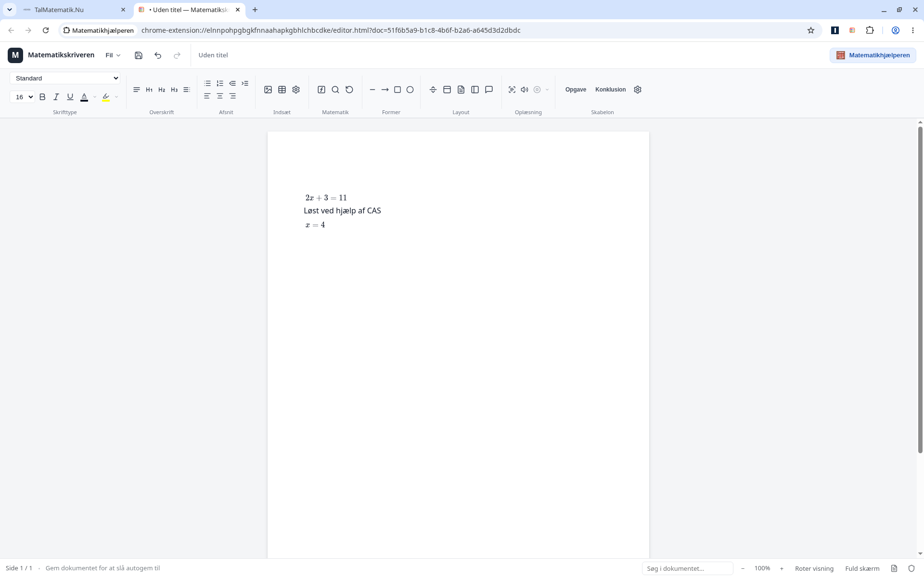
Task: Insert the Opgave template
Action: coord(576,90)
